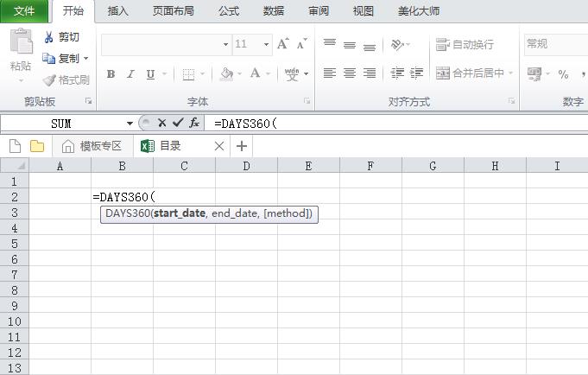Toggle Bold formatting button
Viewport: 588px width, 375px height.
(x=111, y=74)
